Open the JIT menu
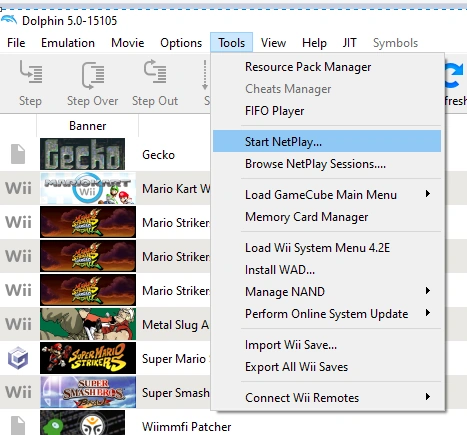This screenshot has width=467, height=435. point(349,43)
